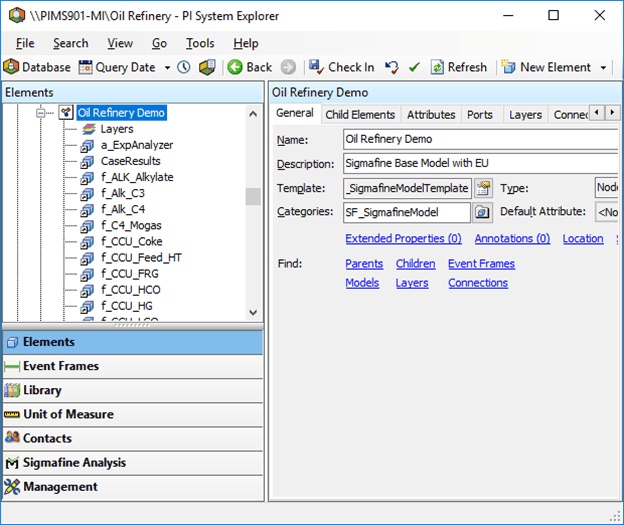Open the Database toolbar button
This screenshot has height=525, width=624.
(37, 67)
